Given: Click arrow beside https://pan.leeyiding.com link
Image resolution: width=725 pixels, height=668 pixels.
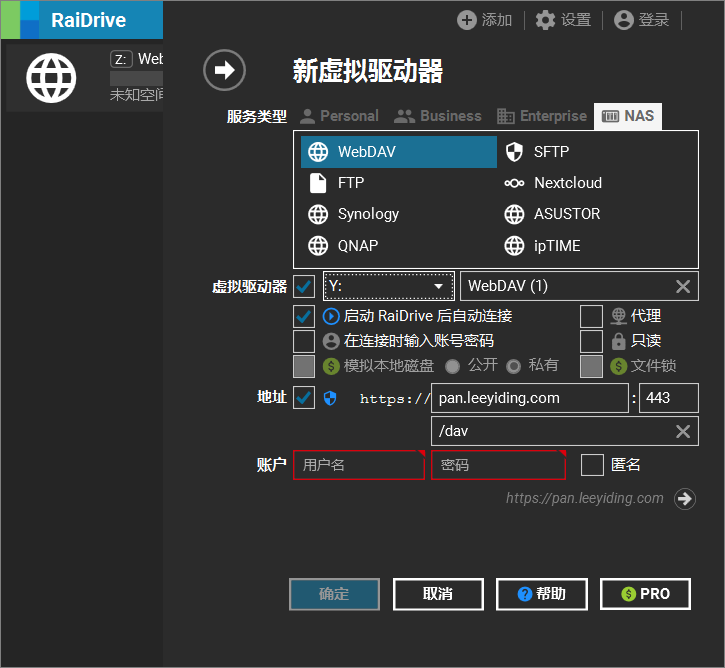Looking at the screenshot, I should 685,498.
